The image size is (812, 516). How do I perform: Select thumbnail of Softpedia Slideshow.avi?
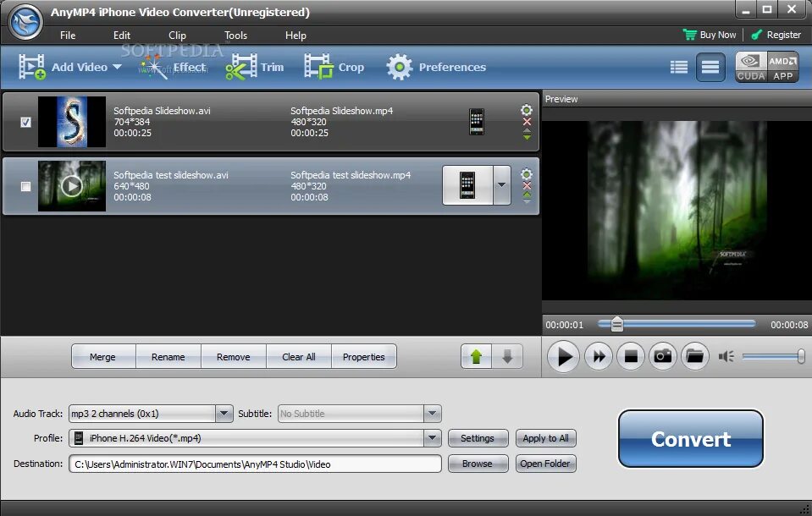point(72,122)
